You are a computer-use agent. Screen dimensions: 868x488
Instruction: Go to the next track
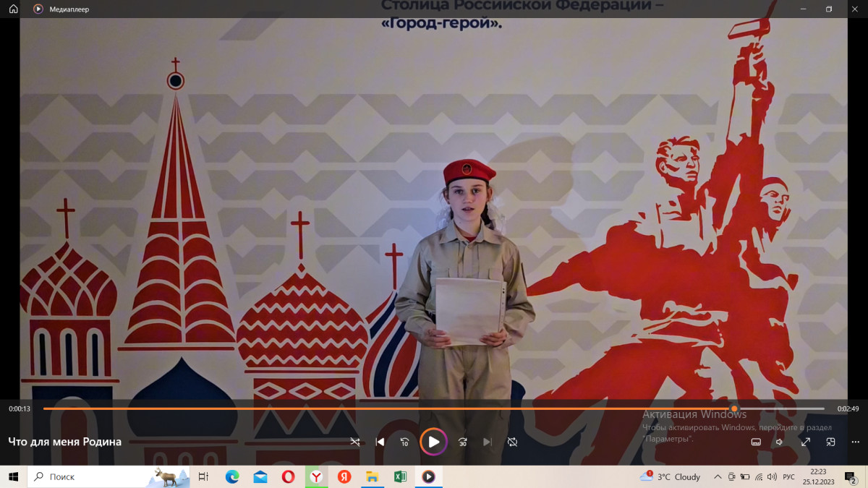(488, 442)
